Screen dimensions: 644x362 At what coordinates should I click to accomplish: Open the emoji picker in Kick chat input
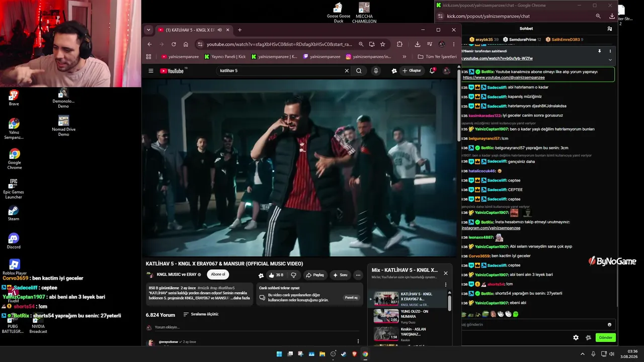(609, 325)
